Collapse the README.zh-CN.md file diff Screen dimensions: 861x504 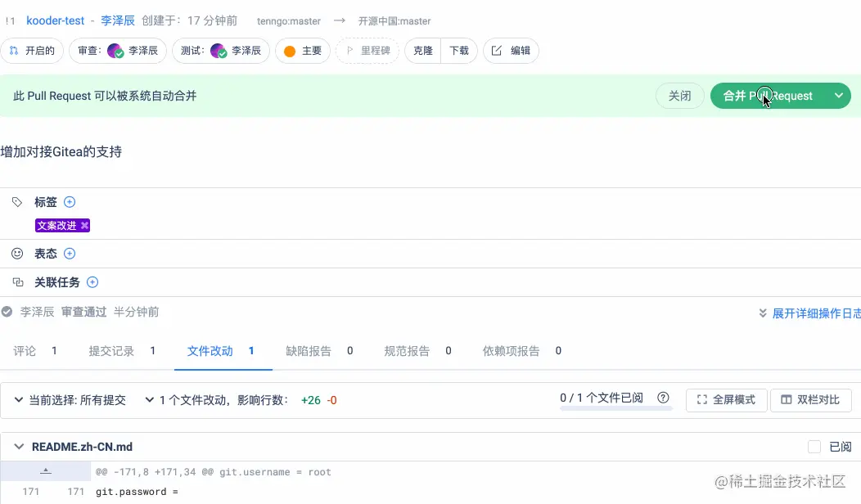tap(19, 447)
